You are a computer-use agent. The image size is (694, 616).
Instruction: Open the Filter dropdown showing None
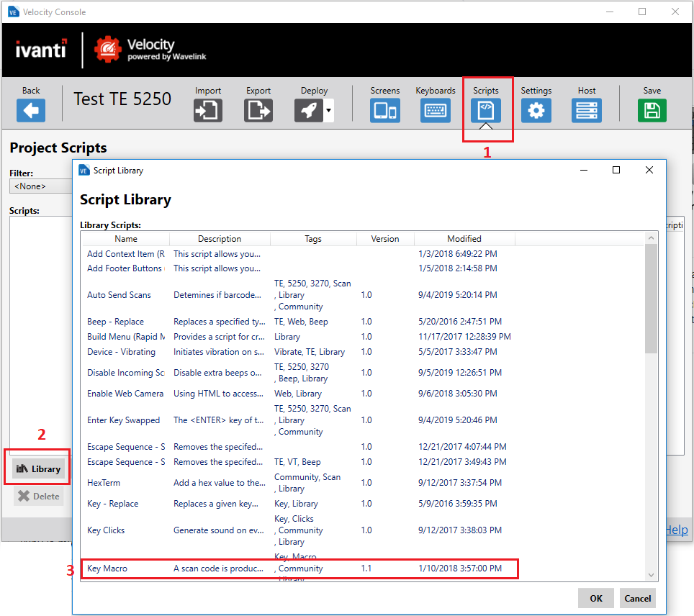[41, 186]
